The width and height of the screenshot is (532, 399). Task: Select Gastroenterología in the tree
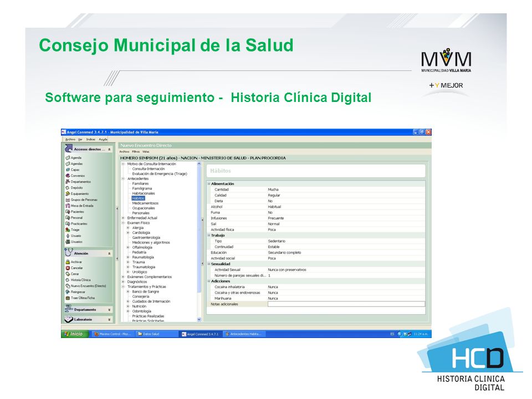pos(146,238)
